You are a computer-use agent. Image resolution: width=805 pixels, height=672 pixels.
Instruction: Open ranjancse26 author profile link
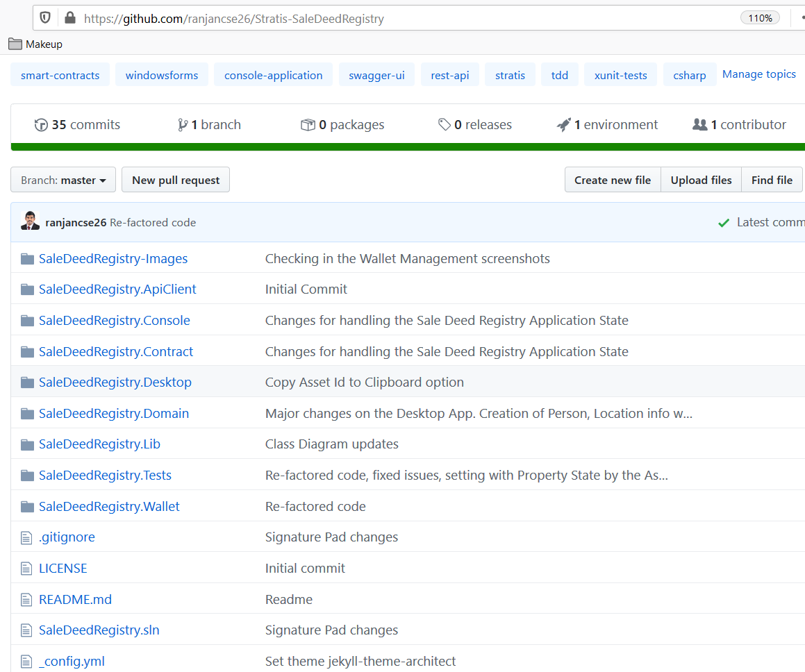76,223
